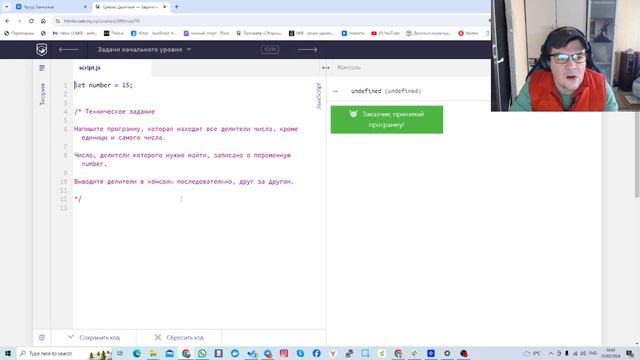The image size is (640, 360).
Task: Open the 'Теория' vertical sidebar tab
Action: pos(42,94)
